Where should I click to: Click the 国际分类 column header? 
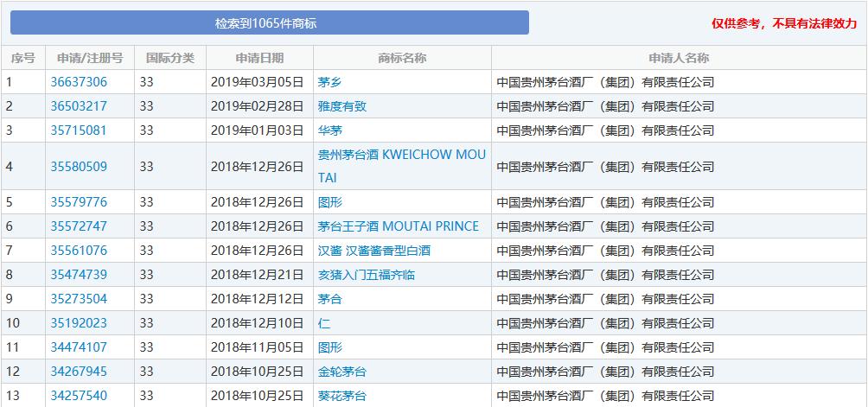pos(170,58)
